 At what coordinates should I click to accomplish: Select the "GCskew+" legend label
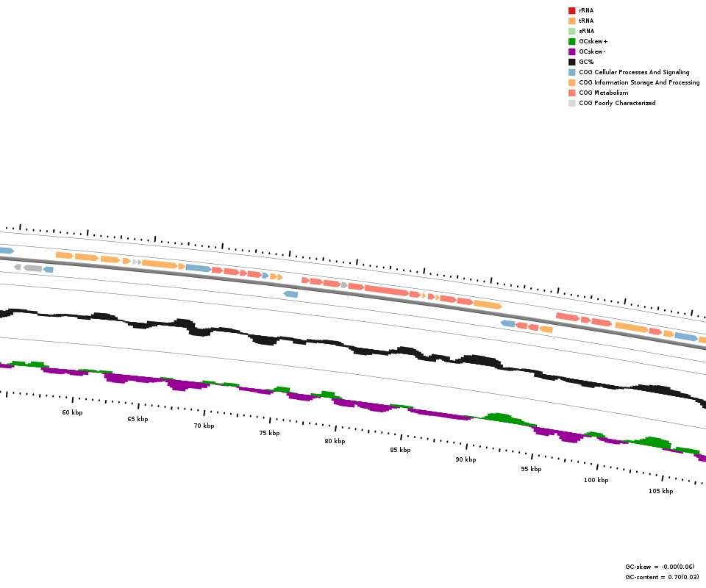593,41
